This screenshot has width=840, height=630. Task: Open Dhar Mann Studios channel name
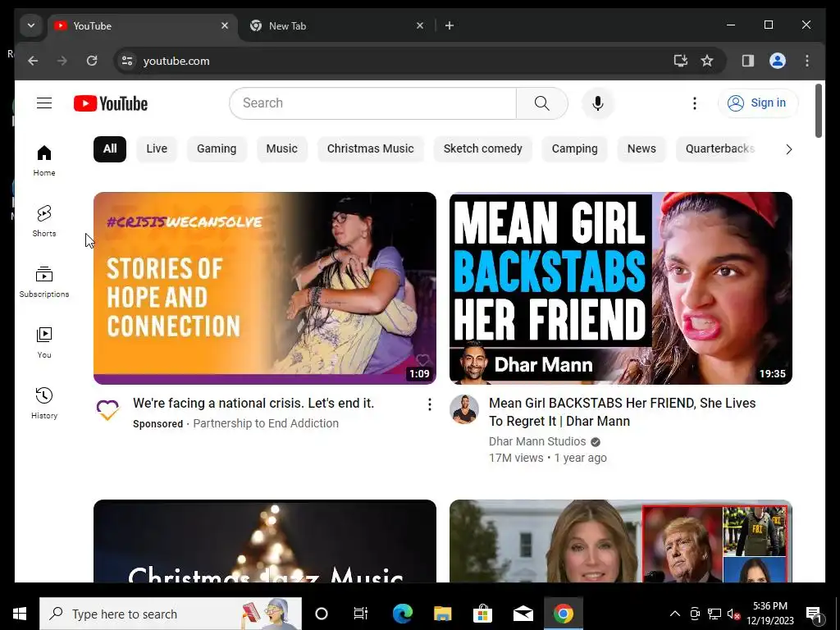coord(537,442)
